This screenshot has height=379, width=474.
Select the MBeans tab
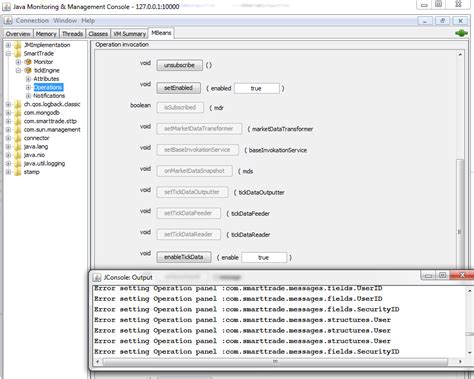(161, 33)
